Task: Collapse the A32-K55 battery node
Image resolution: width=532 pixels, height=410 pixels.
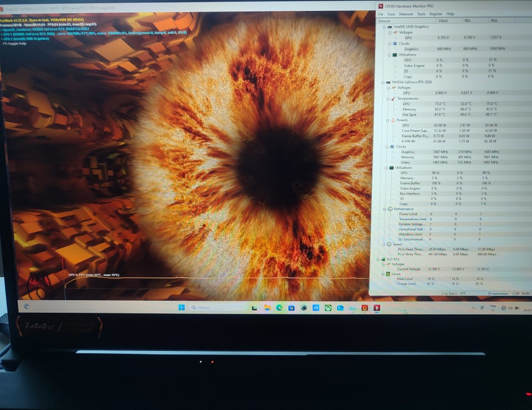Action: tap(378, 260)
